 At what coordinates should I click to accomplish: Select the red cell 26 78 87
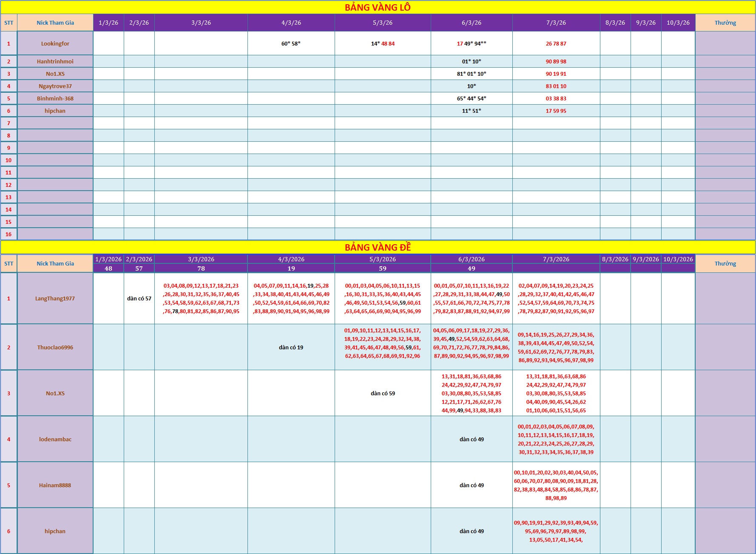click(x=556, y=43)
